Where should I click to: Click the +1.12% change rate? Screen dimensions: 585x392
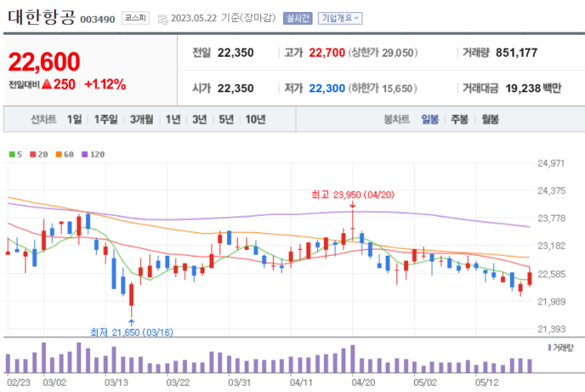tap(105, 84)
